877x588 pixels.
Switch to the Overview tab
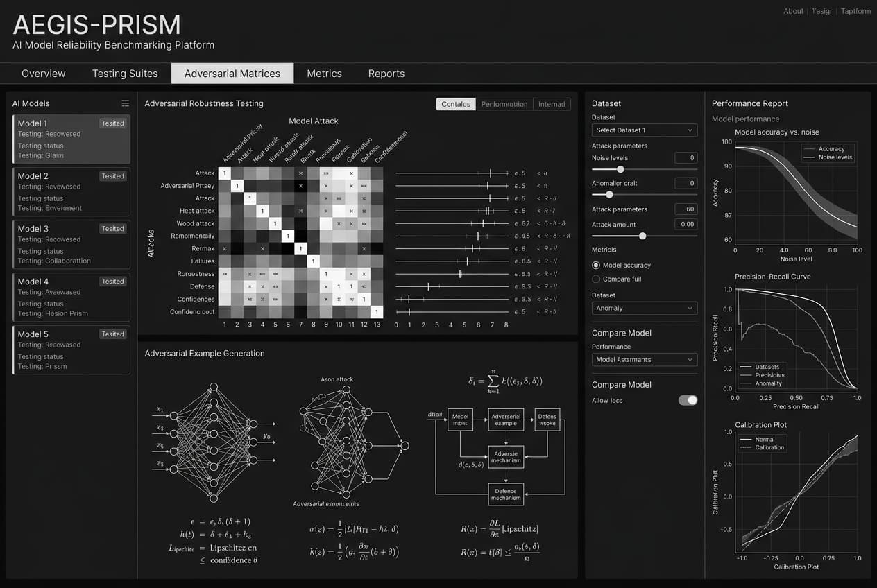[44, 73]
